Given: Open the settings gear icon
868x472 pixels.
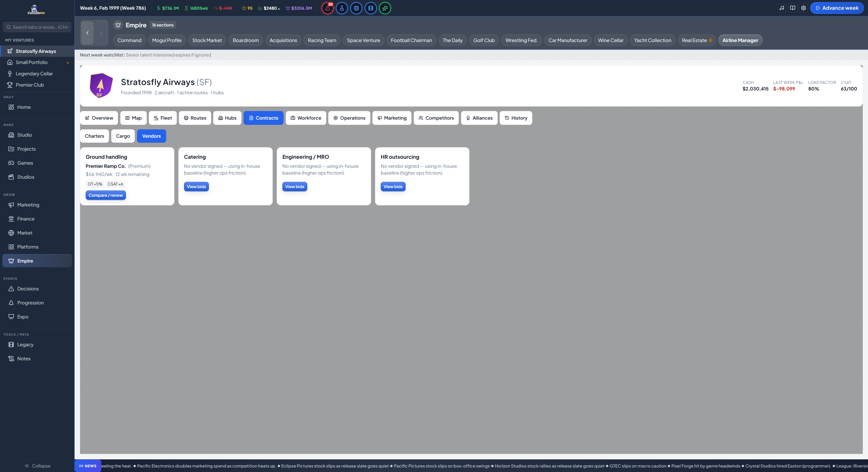Looking at the screenshot, I should pyautogui.click(x=804, y=8).
